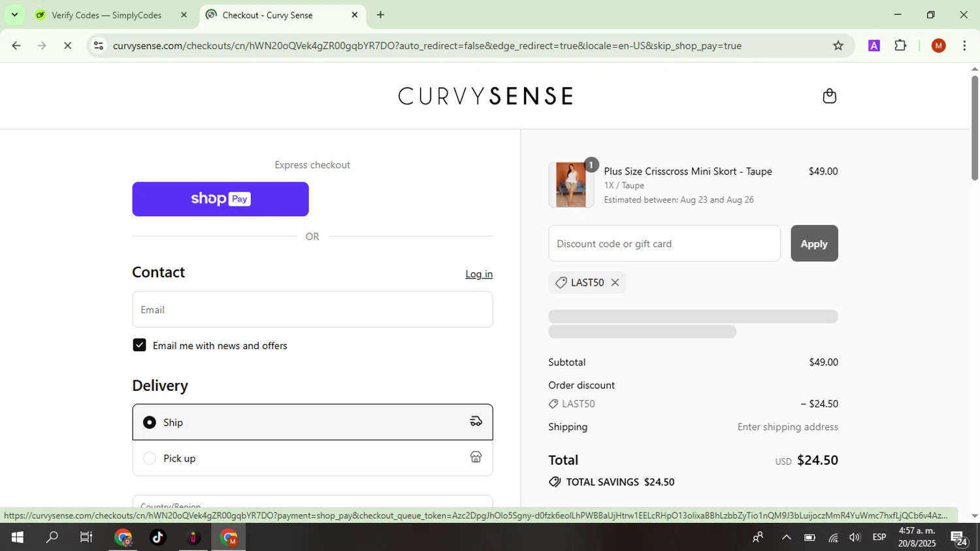Click the skort product thumbnail
The image size is (980, 551).
pos(571,185)
